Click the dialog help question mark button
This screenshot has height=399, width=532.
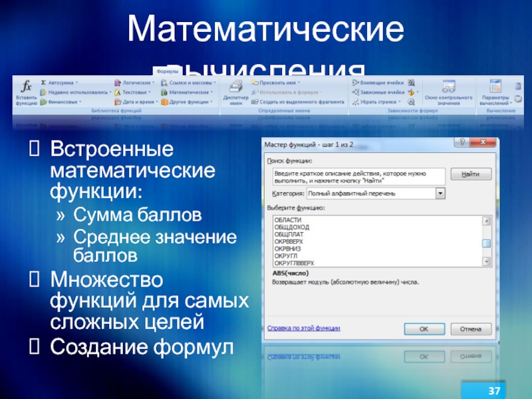click(x=462, y=142)
